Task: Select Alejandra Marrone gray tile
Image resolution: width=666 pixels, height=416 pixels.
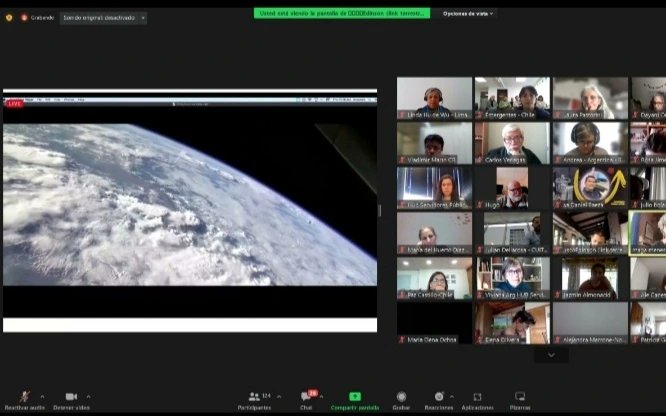Action: coord(590,323)
